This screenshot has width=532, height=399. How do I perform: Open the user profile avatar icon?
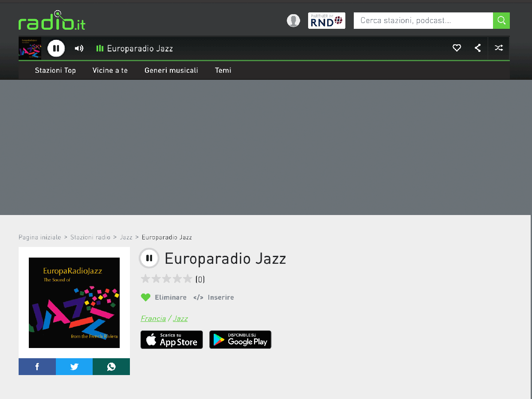click(293, 20)
